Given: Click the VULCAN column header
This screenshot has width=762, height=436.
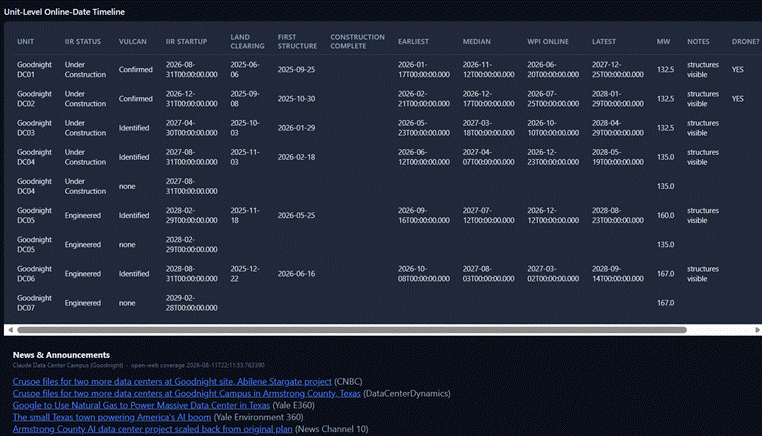Looking at the screenshot, I should [x=133, y=42].
